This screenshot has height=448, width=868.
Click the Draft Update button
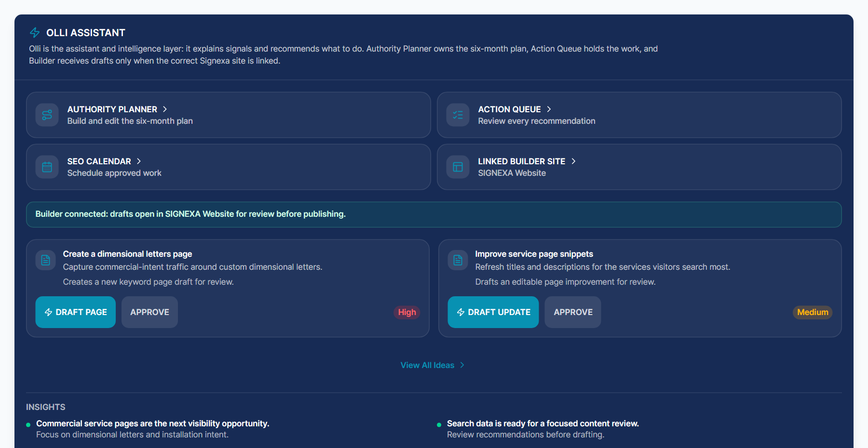493,312
